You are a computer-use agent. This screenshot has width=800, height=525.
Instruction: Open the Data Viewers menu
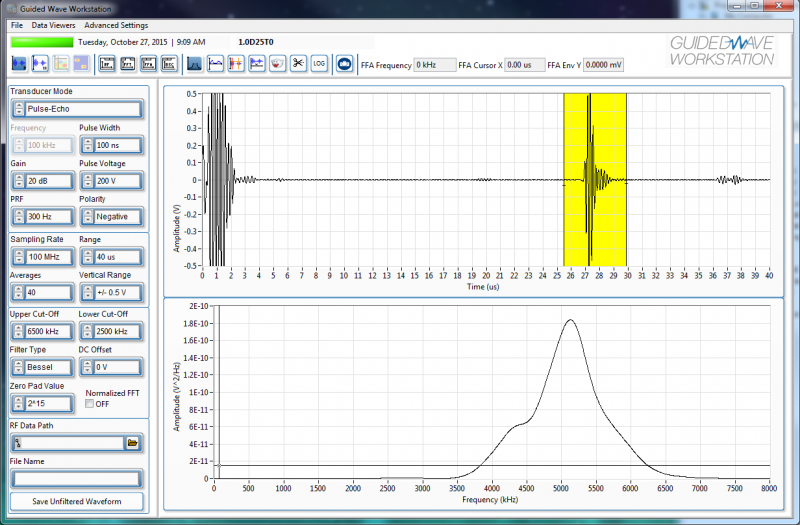click(x=53, y=24)
